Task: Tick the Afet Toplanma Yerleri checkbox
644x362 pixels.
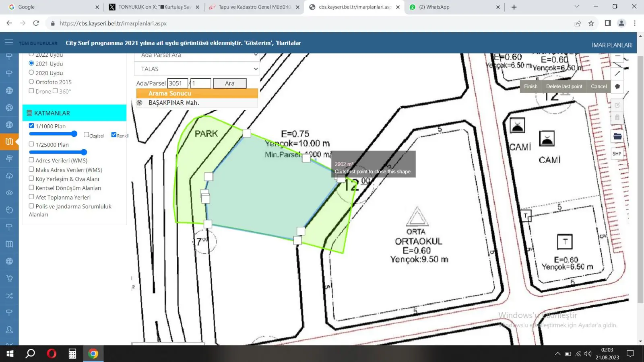Action: click(31, 197)
